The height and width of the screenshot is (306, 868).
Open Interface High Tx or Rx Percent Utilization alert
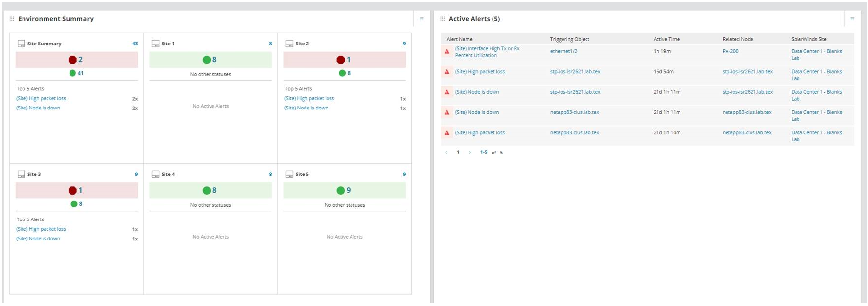click(487, 52)
